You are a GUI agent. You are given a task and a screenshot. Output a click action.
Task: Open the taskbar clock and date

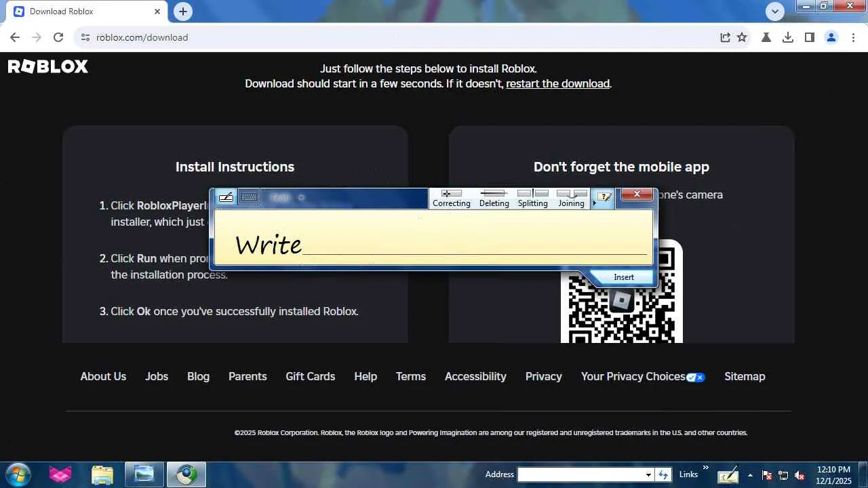coord(834,474)
